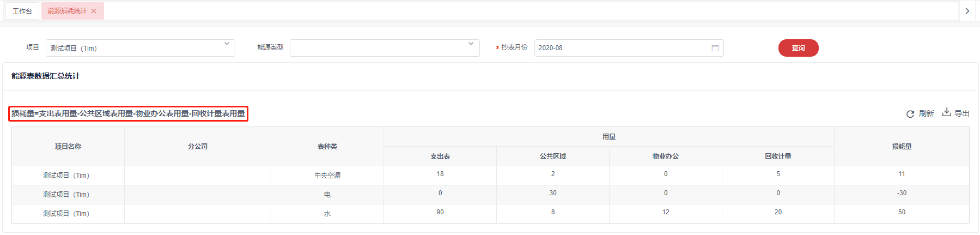The width and height of the screenshot is (980, 235).
Task: Switch to the 工作台 tab
Action: coord(22,11)
